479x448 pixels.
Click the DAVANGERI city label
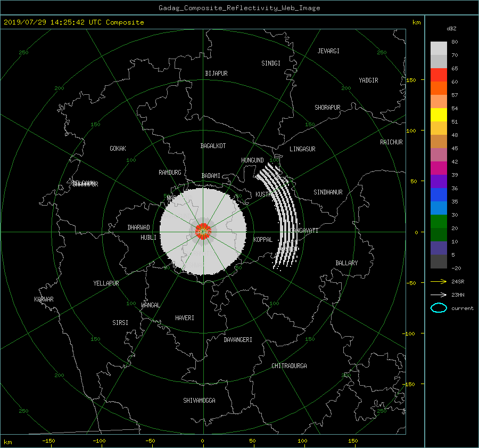click(238, 340)
